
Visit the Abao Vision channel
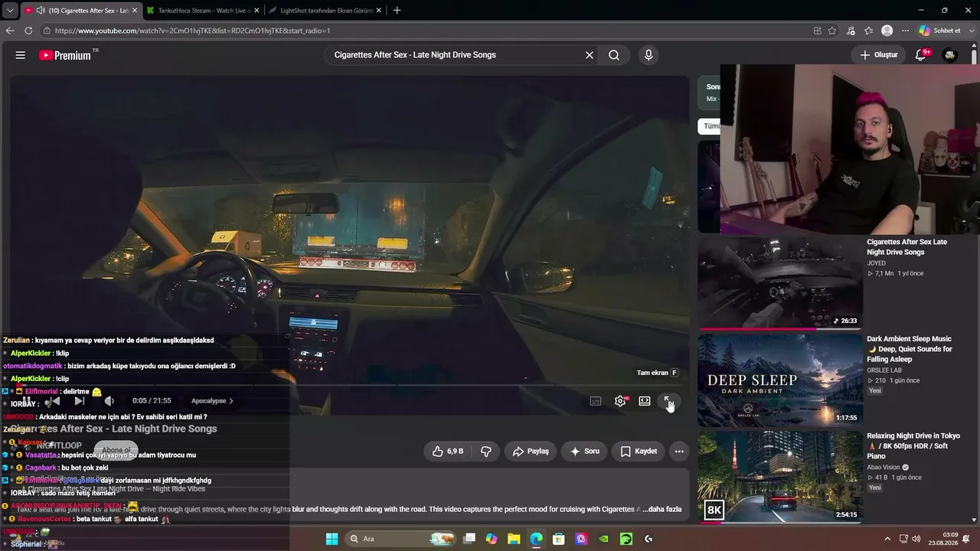click(x=884, y=468)
